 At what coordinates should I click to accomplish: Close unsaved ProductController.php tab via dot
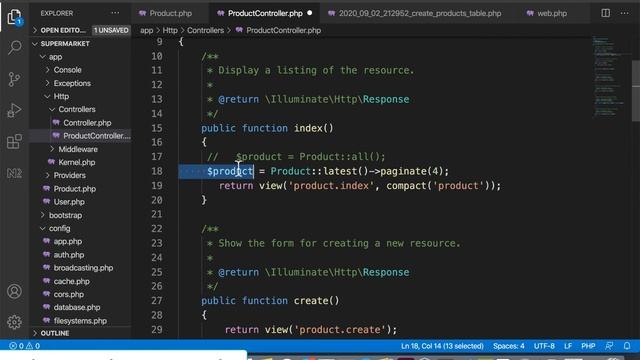[x=310, y=13]
